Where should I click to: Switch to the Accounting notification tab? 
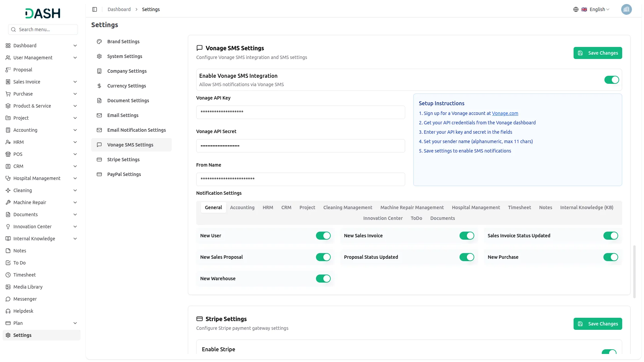(x=242, y=207)
